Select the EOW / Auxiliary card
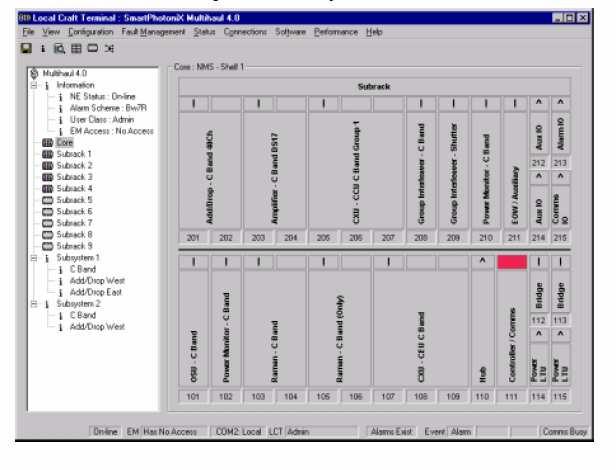This screenshot has width=616, height=470. [515, 171]
